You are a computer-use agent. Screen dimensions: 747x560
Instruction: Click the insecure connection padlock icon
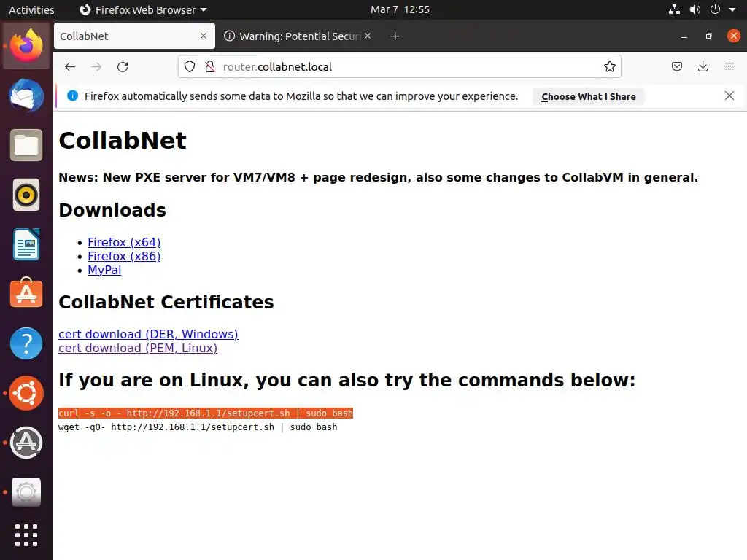(x=209, y=66)
